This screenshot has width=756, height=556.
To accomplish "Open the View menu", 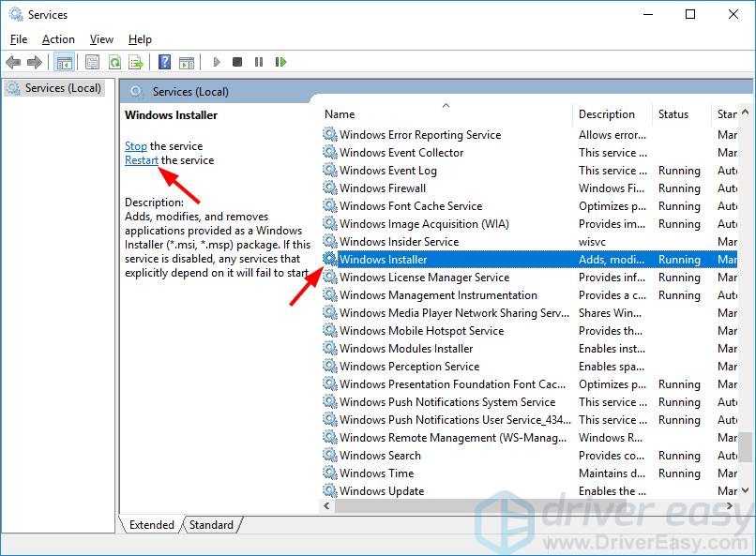I will [x=101, y=39].
